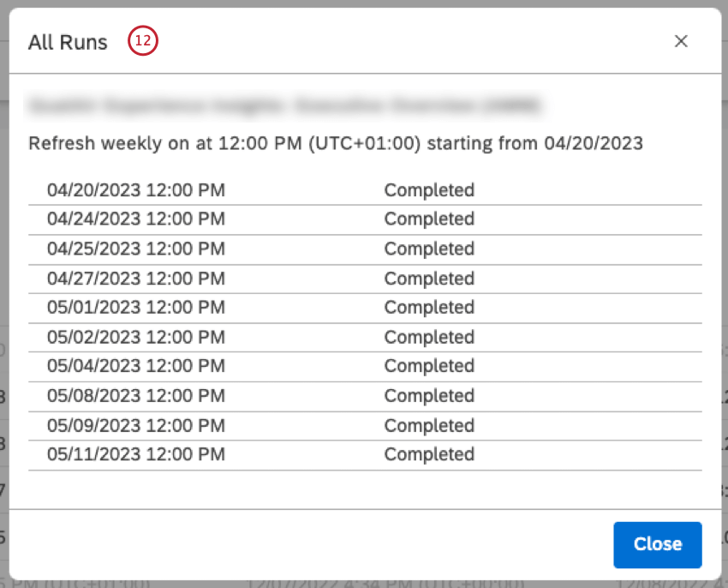
Task: Click Completed status of the 05/04/2023 run
Action: [x=429, y=366]
